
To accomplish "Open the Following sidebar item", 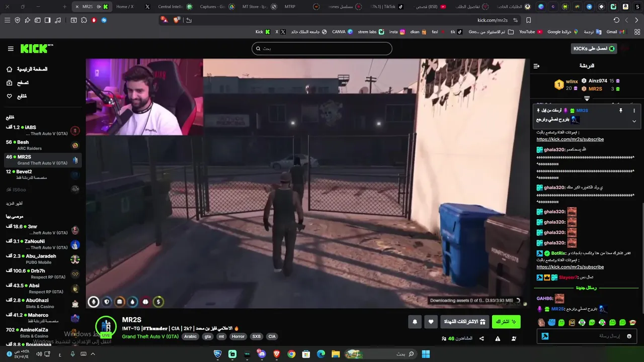I will tap(17, 96).
